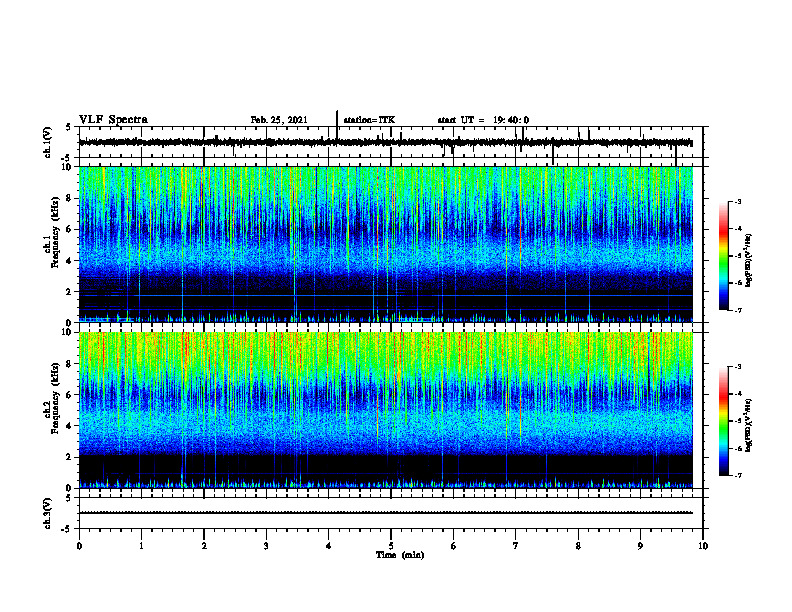792x612 pixels.
Task: Click time axis tick label "10"
Action: click(x=703, y=546)
